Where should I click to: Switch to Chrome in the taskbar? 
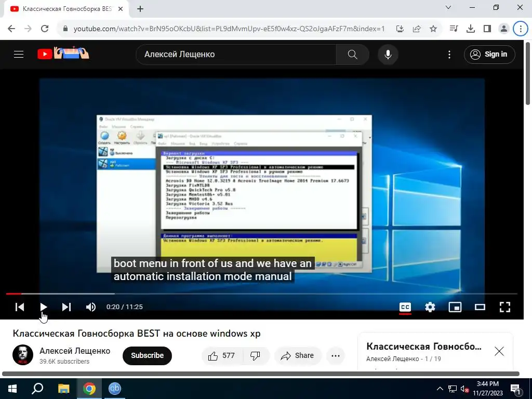pos(89,389)
